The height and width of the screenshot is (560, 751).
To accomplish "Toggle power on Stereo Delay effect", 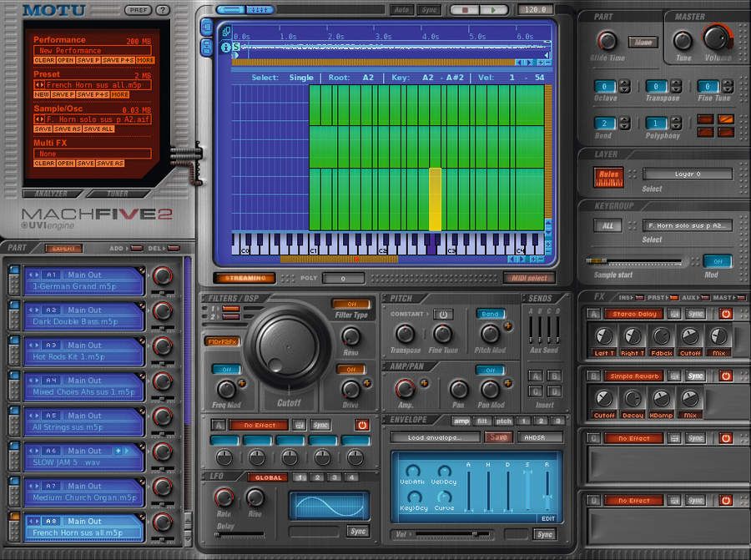I will click(x=725, y=314).
